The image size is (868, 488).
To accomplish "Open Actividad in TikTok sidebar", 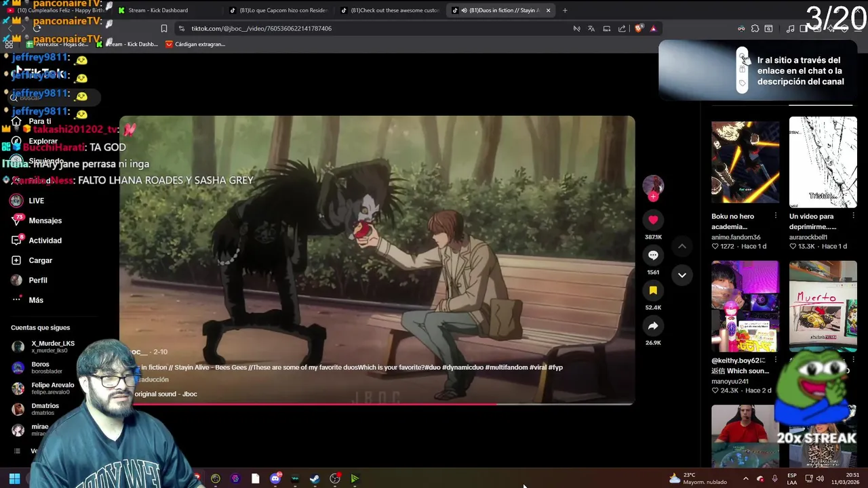I will click(37, 241).
